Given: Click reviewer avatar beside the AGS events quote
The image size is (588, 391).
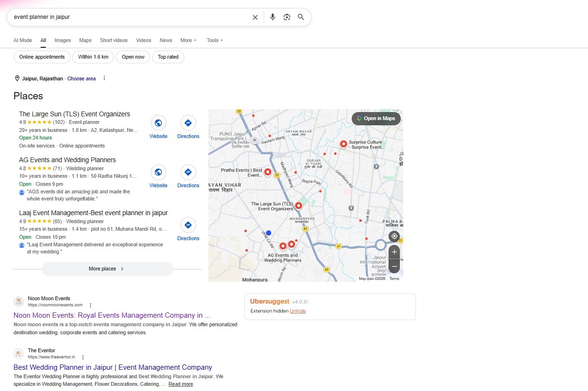Looking at the screenshot, I should 22,192.
